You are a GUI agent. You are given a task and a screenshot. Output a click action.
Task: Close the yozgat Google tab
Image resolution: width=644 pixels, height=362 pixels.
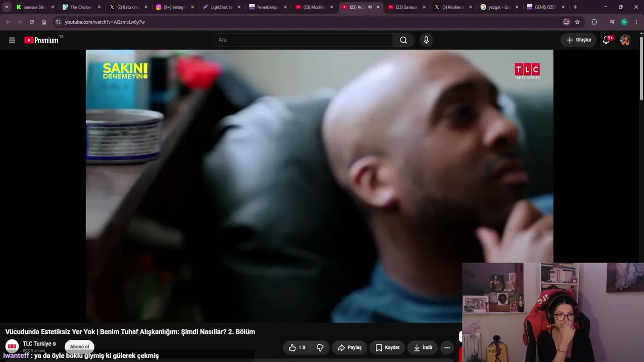517,7
